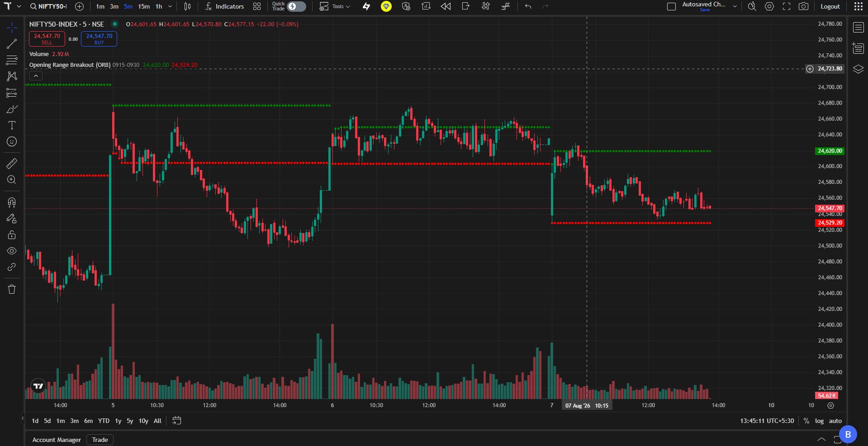Toggle magnet mode for drawings
Screen dimensions: 868x446
12,202
